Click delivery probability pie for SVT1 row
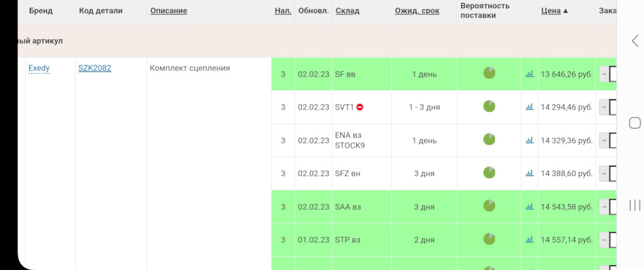This screenshot has width=644, height=270. 489,106
